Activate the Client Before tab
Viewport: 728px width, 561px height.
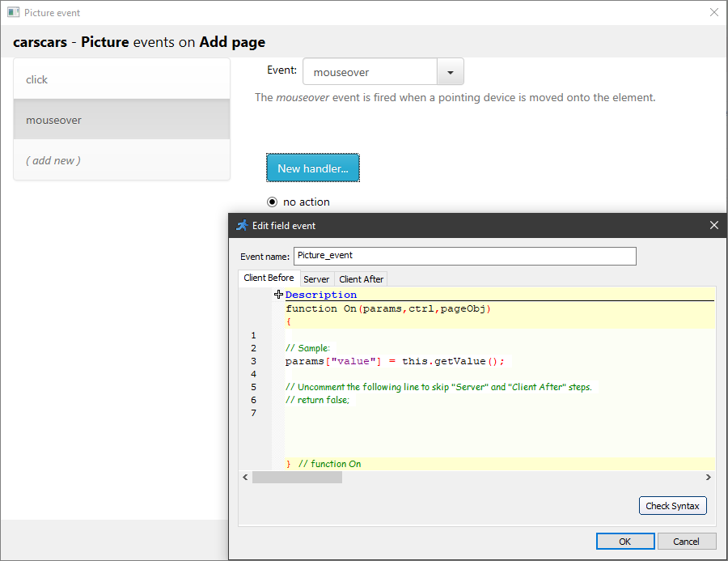[269, 278]
